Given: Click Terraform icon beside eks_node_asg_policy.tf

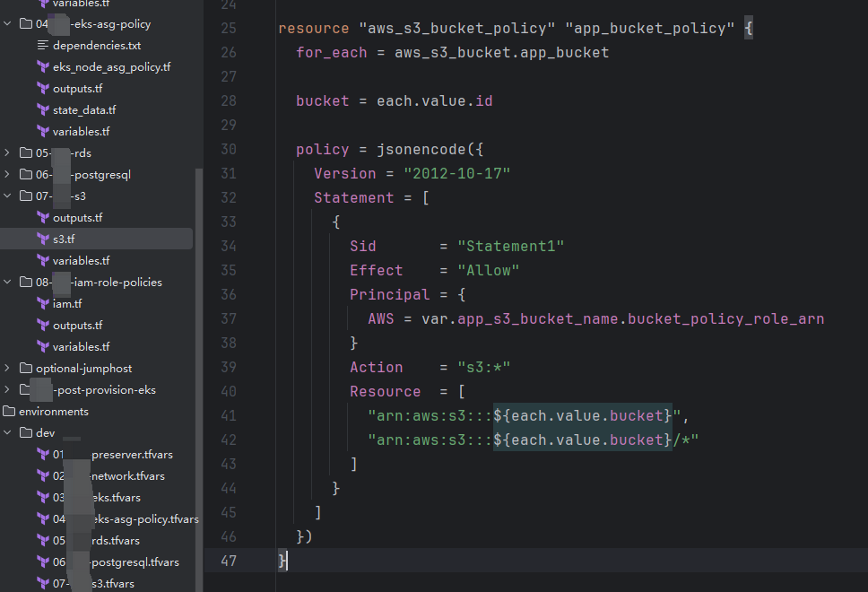Looking at the screenshot, I should pyautogui.click(x=43, y=67).
